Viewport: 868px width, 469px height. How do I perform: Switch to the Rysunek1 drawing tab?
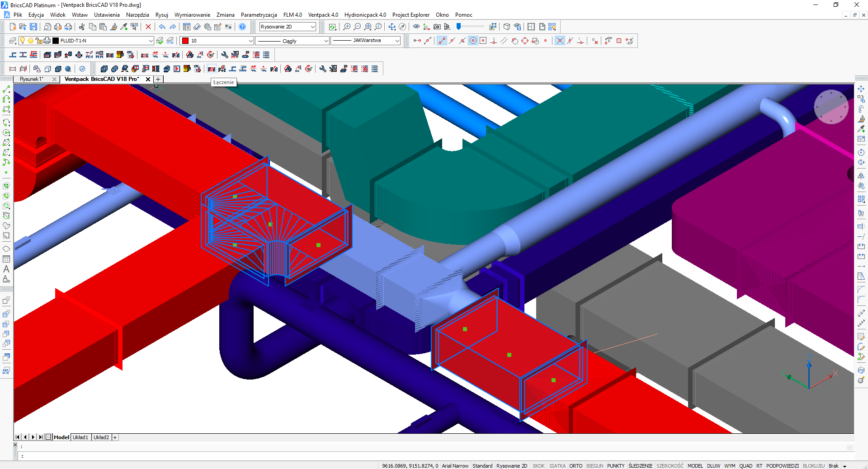click(x=32, y=79)
